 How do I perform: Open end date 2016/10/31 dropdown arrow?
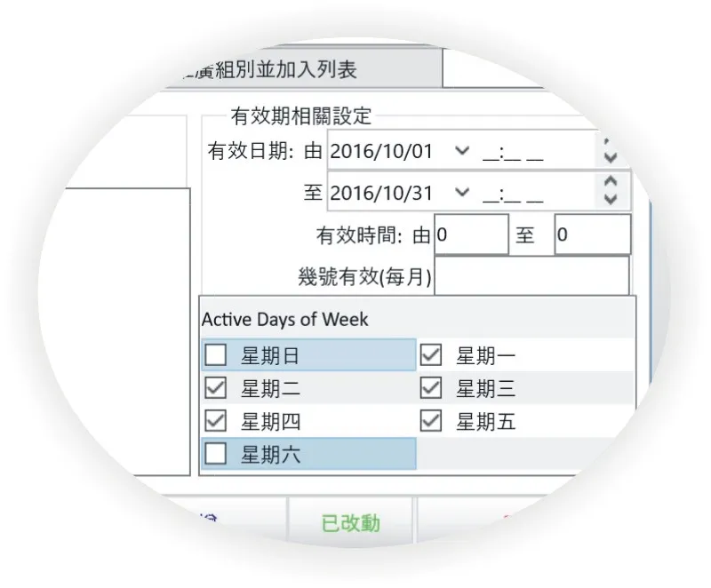click(462, 192)
